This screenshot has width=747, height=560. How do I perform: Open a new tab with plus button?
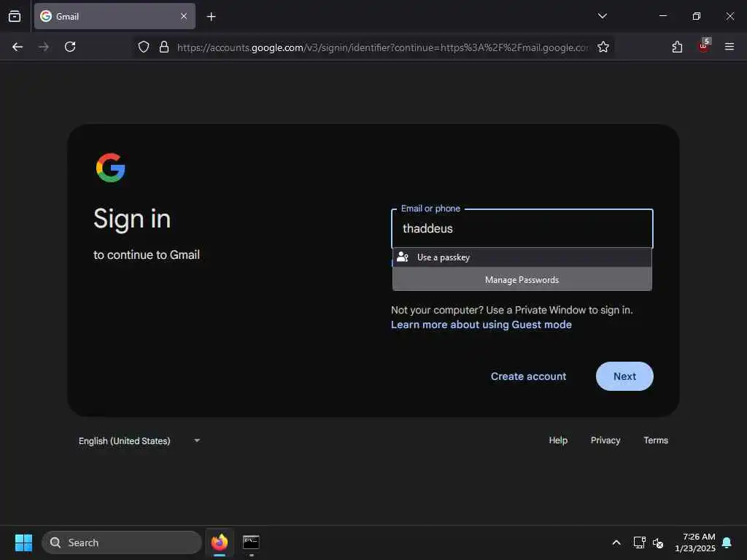tap(211, 17)
